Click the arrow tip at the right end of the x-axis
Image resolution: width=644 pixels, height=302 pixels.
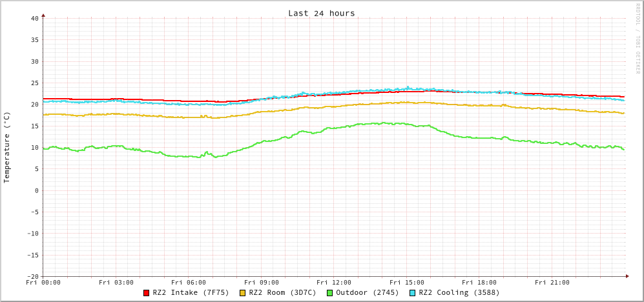click(627, 276)
